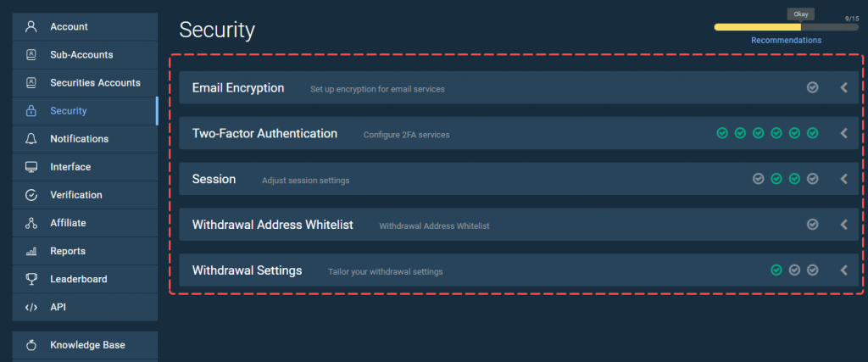Open the Sub-Accounts menu item
868x362 pixels.
(x=85, y=55)
